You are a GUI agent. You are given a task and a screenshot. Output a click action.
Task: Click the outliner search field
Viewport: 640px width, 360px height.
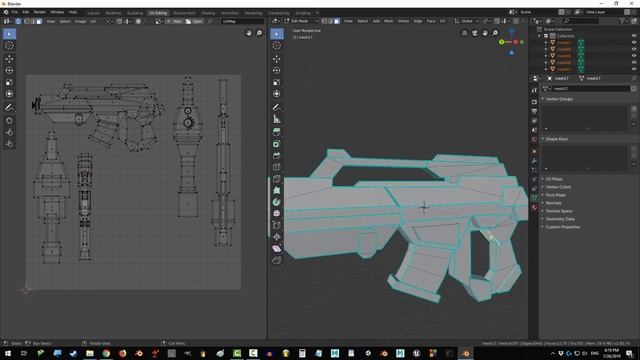(x=580, y=21)
